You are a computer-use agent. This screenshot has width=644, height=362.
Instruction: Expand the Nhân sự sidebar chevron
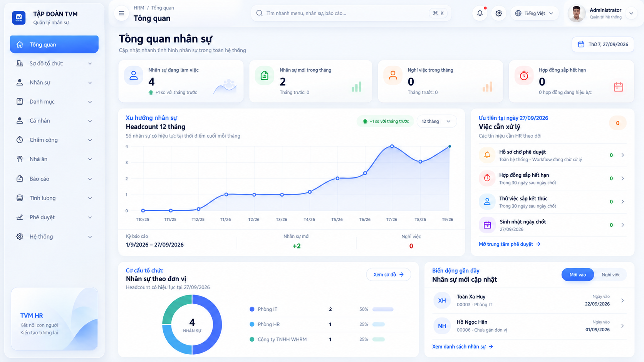[90, 83]
